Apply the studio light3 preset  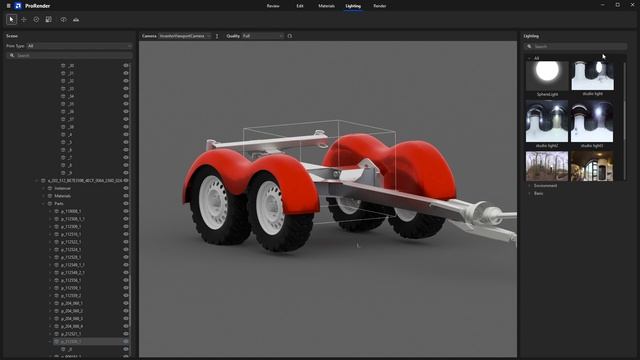tap(592, 121)
